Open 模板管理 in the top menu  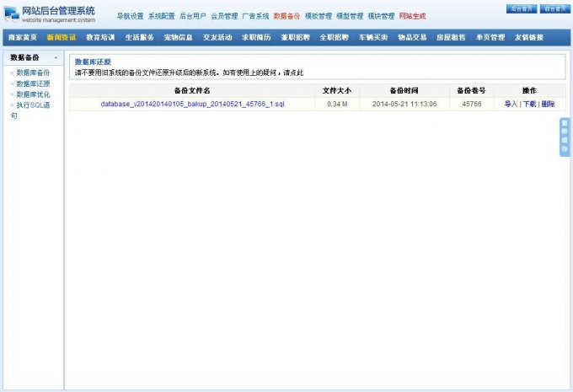[319, 16]
